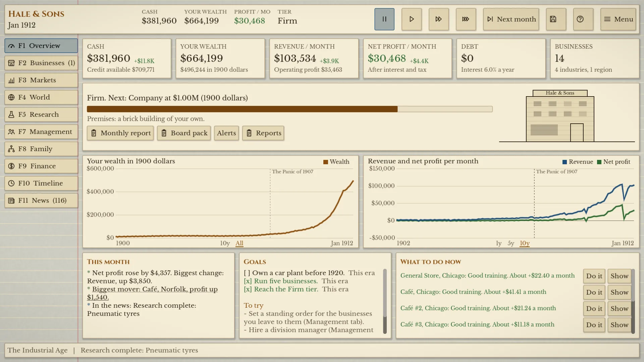Viewport: 644px width, 362px height.
Task: Open the Biggest mover Café, Norfolk link
Action: (x=152, y=293)
